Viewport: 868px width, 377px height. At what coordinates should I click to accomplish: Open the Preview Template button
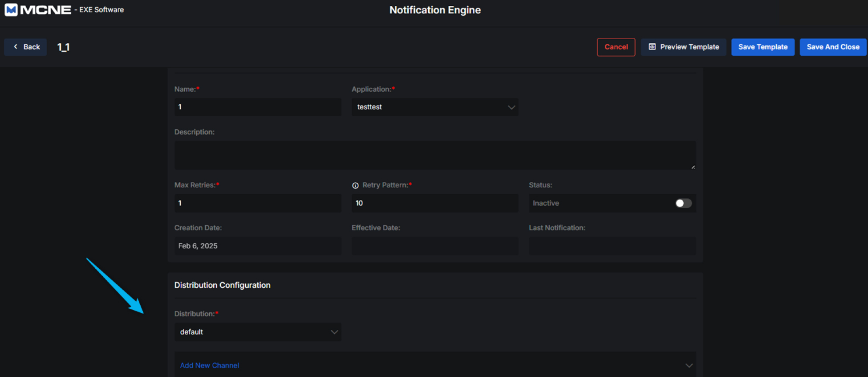coord(684,47)
